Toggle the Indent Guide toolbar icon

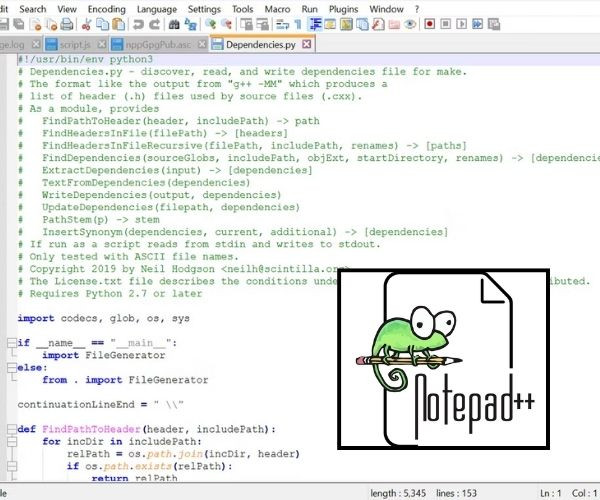click(x=315, y=24)
